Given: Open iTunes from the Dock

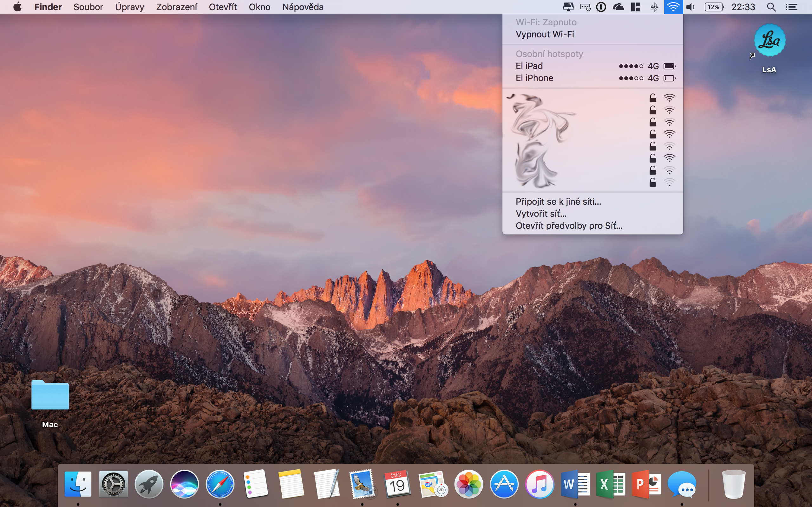Looking at the screenshot, I should (539, 484).
